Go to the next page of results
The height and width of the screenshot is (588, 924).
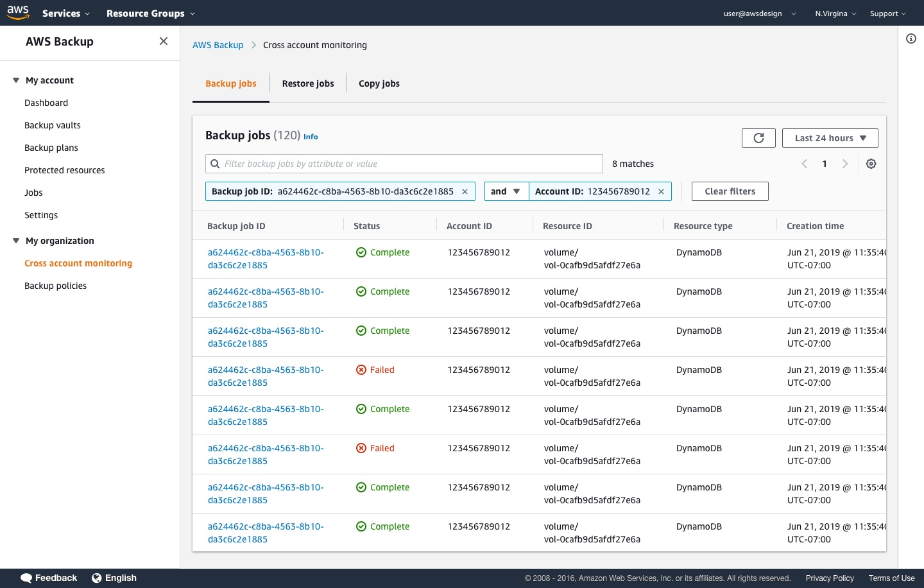pyautogui.click(x=845, y=164)
